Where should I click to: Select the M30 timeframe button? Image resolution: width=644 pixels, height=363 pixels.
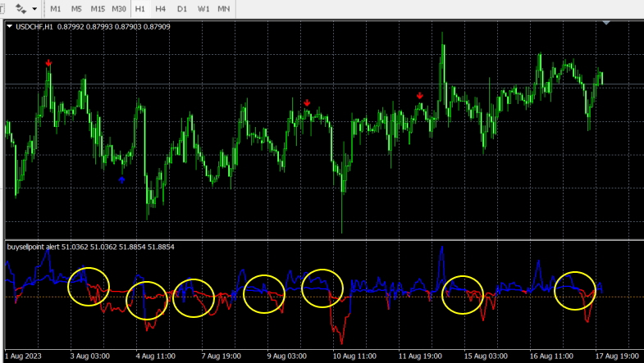(119, 9)
